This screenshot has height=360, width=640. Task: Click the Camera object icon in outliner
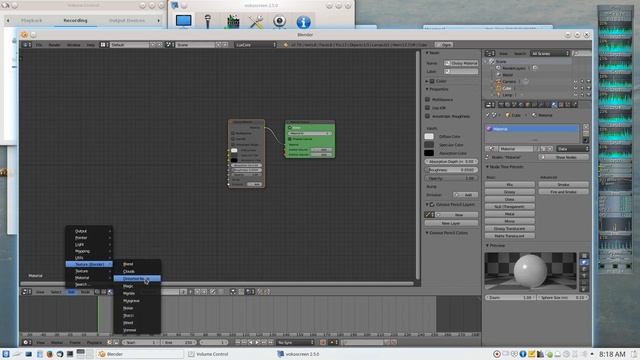pyautogui.click(x=498, y=82)
